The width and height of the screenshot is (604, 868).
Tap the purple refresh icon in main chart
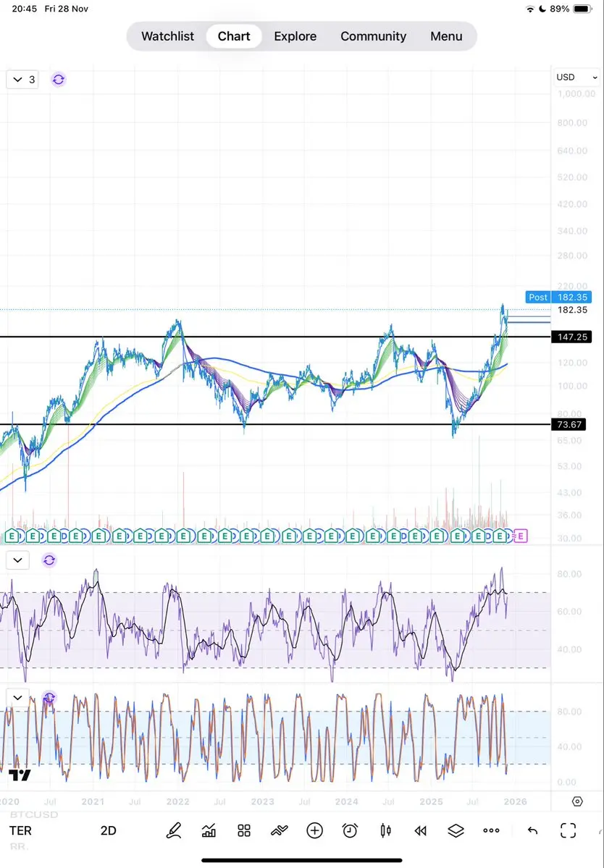pos(58,80)
